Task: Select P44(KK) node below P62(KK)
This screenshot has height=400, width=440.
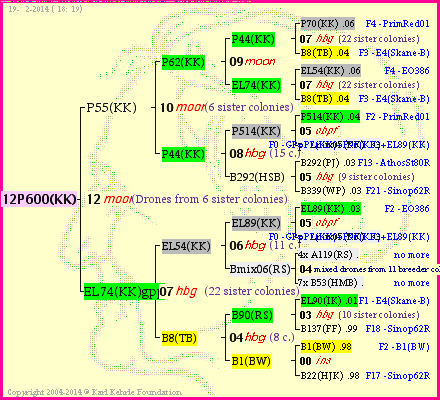Action: pos(183,154)
